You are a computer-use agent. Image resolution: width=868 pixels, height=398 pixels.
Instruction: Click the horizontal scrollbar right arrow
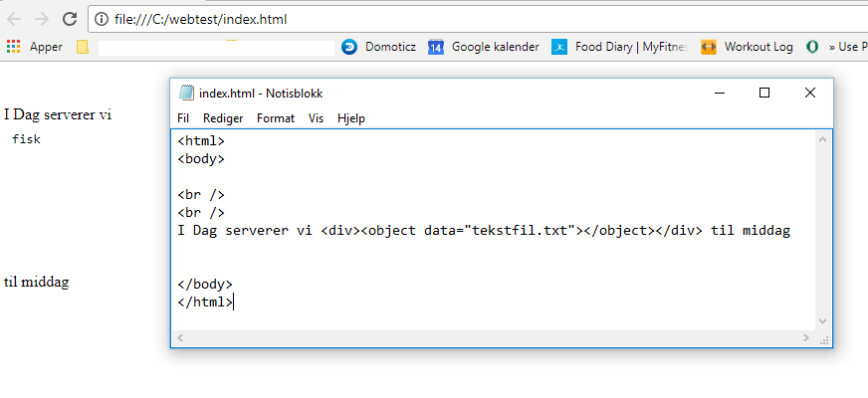click(x=806, y=337)
